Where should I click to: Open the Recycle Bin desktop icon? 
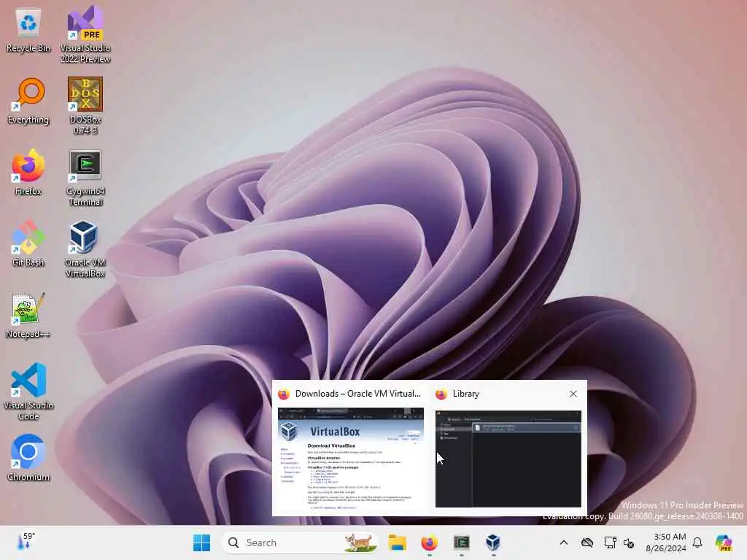(28, 31)
